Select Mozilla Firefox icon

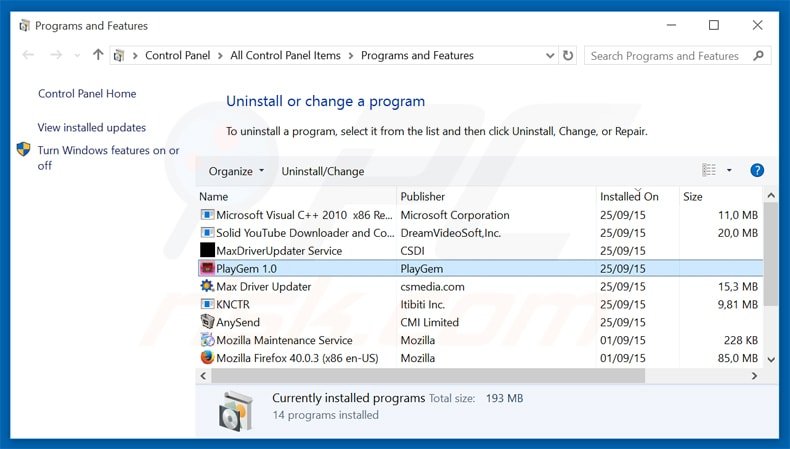[207, 358]
